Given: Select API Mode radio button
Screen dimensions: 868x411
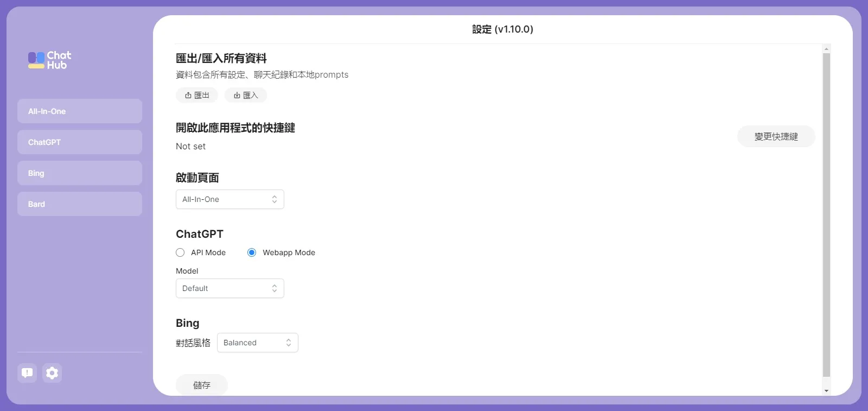Looking at the screenshot, I should [x=180, y=252].
